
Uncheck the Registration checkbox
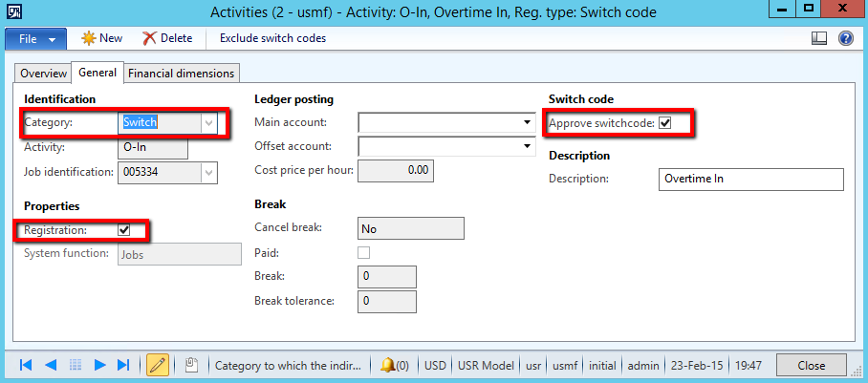click(x=123, y=229)
